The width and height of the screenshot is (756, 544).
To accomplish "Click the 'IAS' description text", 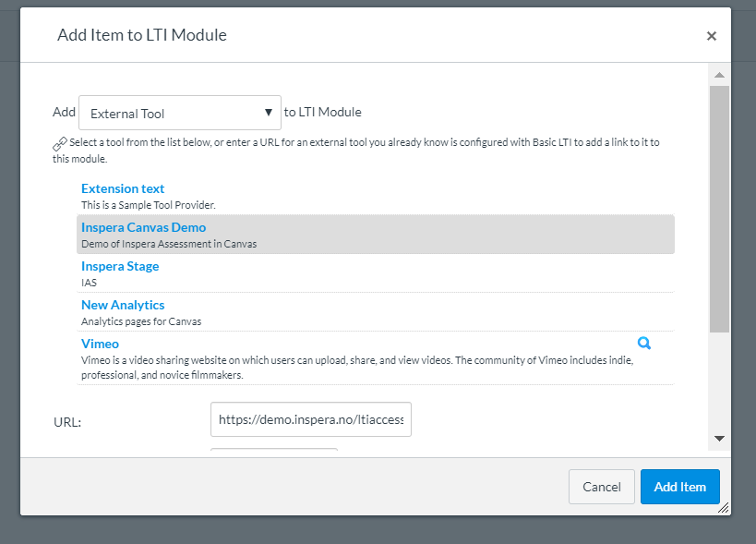I will pos(89,283).
